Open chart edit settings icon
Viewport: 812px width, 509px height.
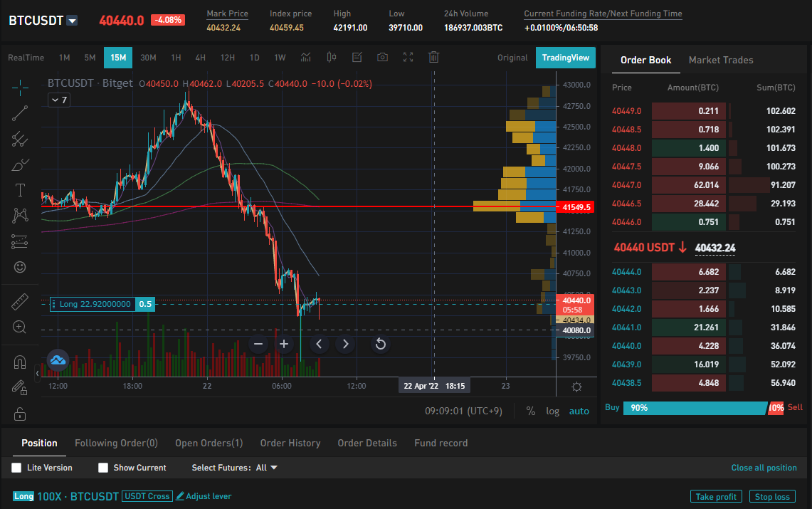point(357,58)
